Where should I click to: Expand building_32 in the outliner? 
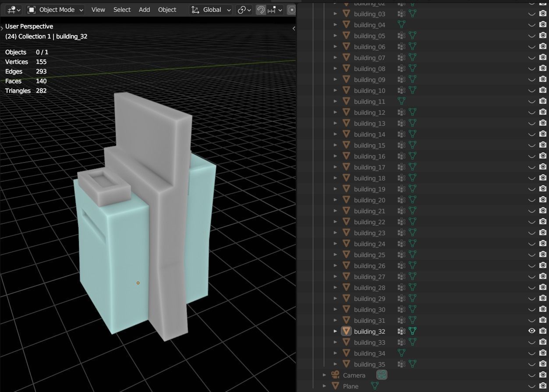pyautogui.click(x=335, y=331)
